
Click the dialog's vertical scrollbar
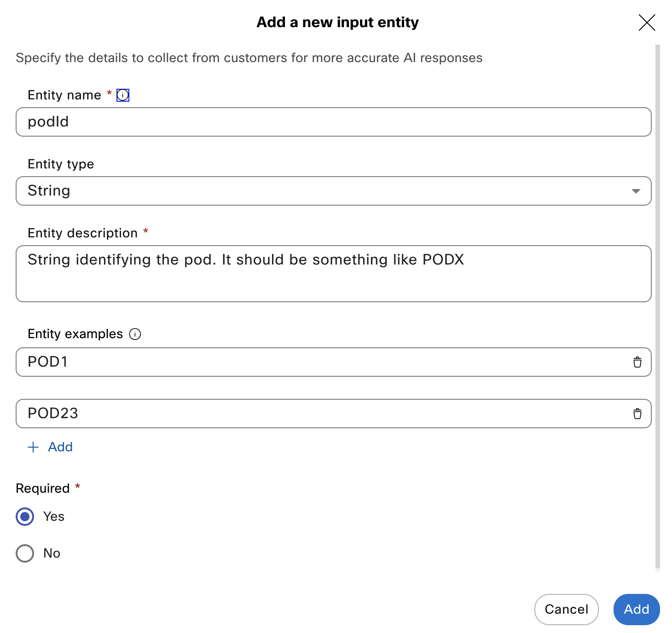[658, 308]
